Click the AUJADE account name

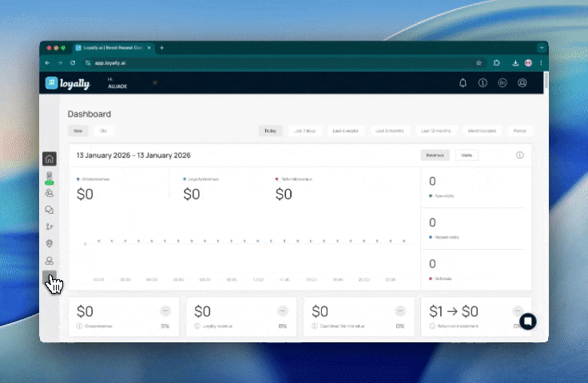coord(117,86)
